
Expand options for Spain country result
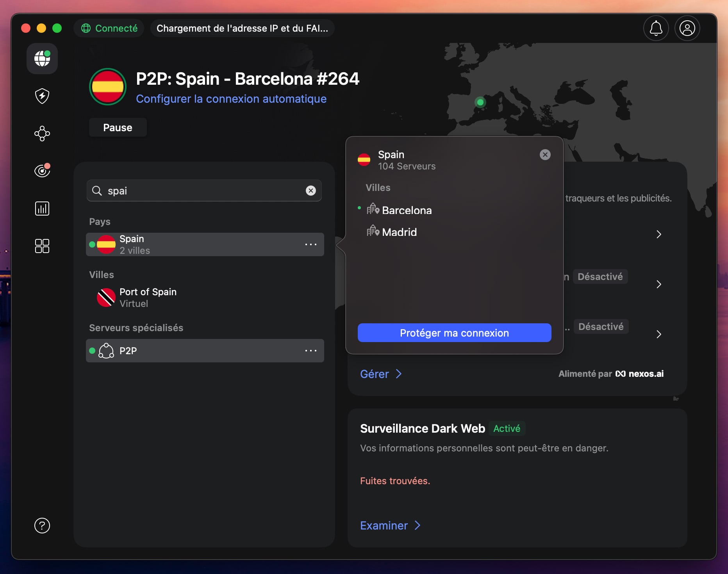tap(311, 244)
